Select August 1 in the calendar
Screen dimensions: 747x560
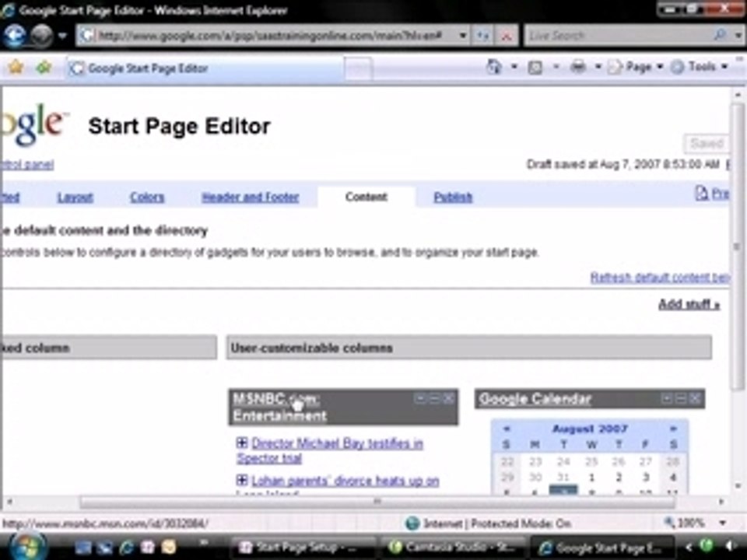tap(591, 477)
